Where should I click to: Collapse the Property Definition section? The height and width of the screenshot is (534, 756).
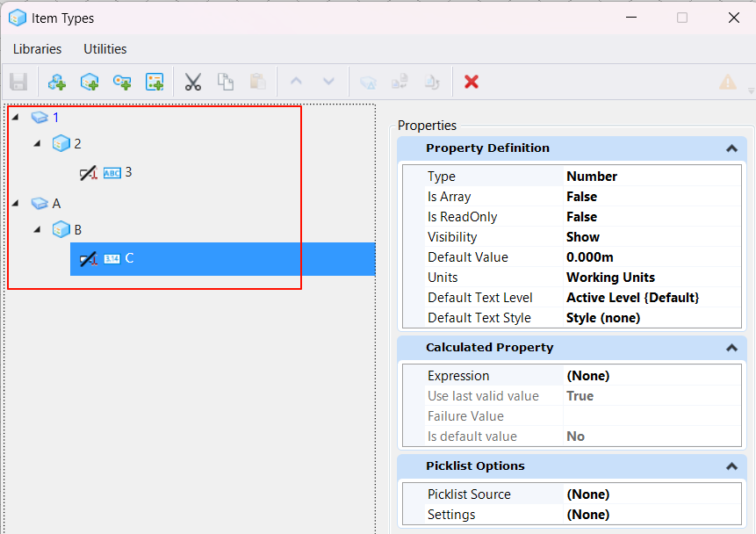click(731, 148)
